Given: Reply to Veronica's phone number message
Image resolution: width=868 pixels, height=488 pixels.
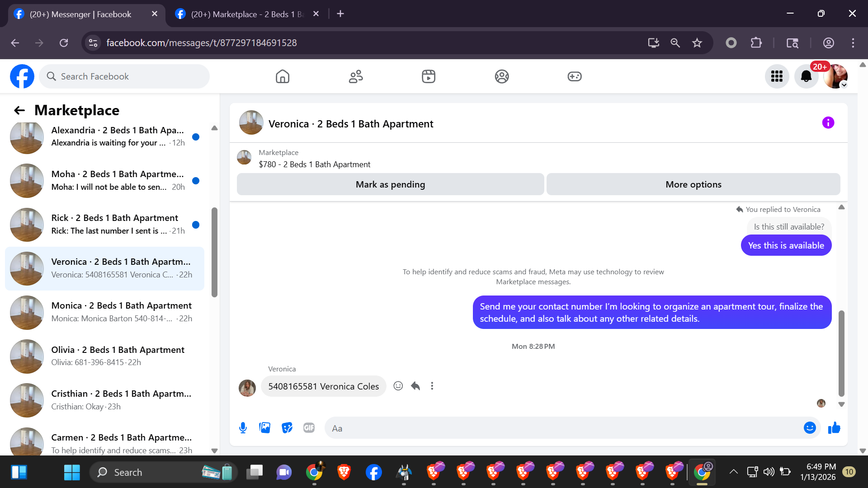Looking at the screenshot, I should (415, 386).
